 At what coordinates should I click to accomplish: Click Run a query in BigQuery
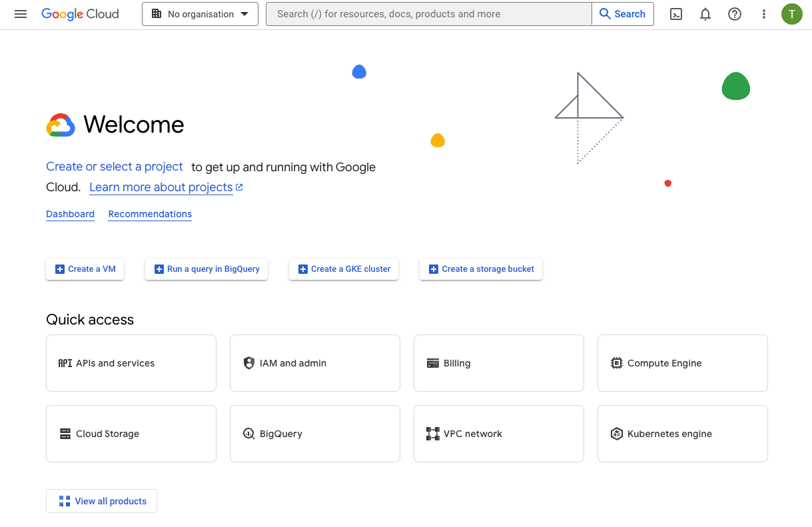206,269
